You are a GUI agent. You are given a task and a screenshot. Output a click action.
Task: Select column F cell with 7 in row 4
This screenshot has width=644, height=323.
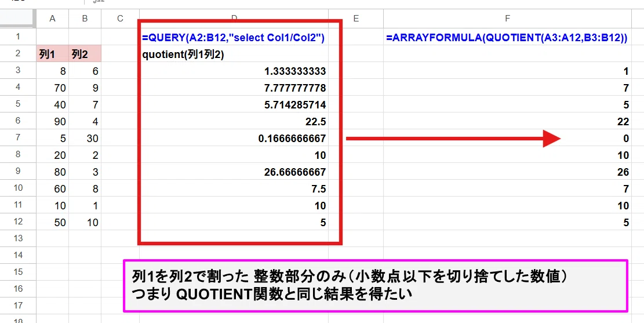coord(508,87)
